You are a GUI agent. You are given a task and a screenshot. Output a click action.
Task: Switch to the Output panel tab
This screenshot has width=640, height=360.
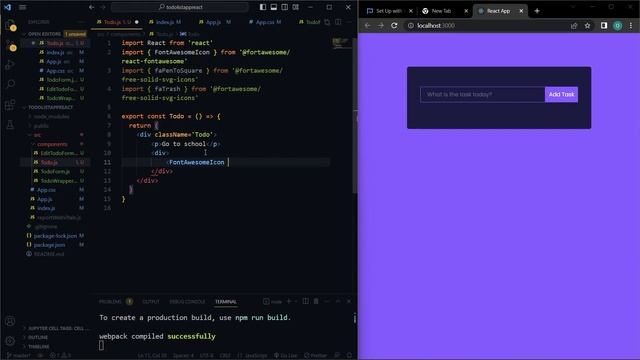coord(151,302)
